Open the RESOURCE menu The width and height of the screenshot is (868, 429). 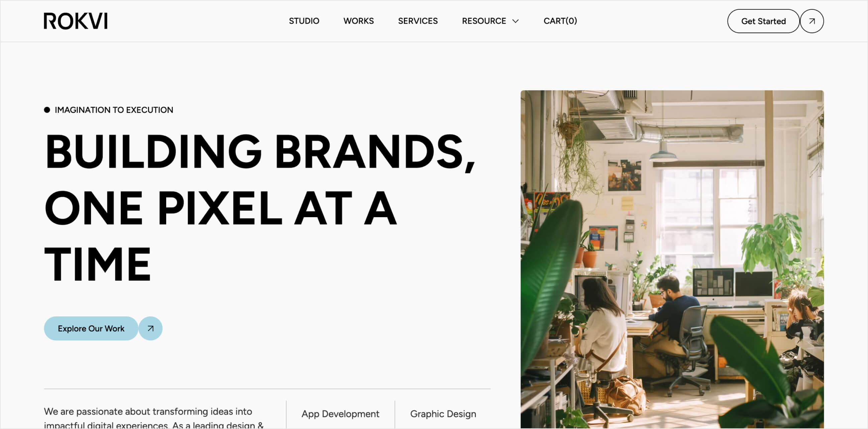pyautogui.click(x=490, y=21)
